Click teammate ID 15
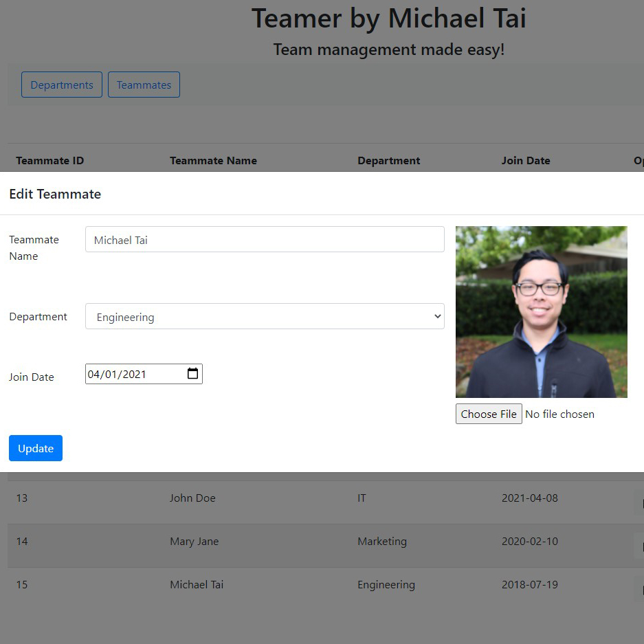644x644 pixels. 22,584
